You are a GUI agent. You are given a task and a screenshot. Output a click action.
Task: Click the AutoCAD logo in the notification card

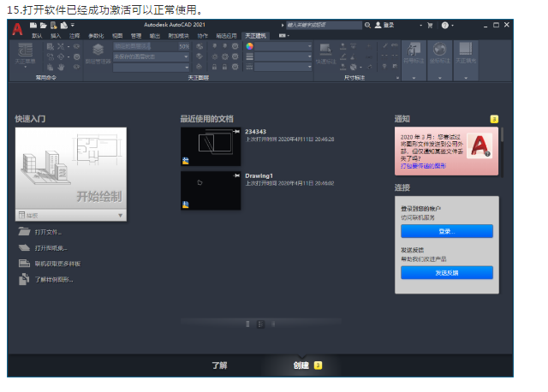point(480,146)
